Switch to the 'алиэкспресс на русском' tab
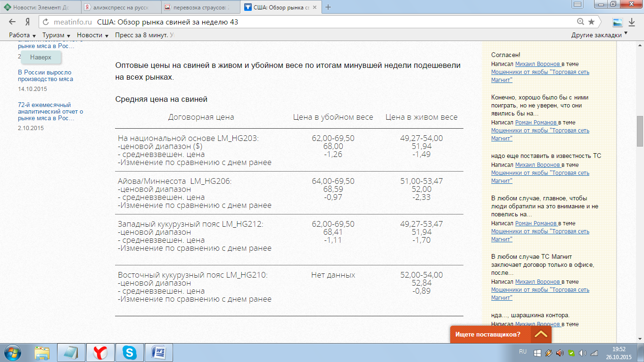The image size is (644, 362). 120,8
